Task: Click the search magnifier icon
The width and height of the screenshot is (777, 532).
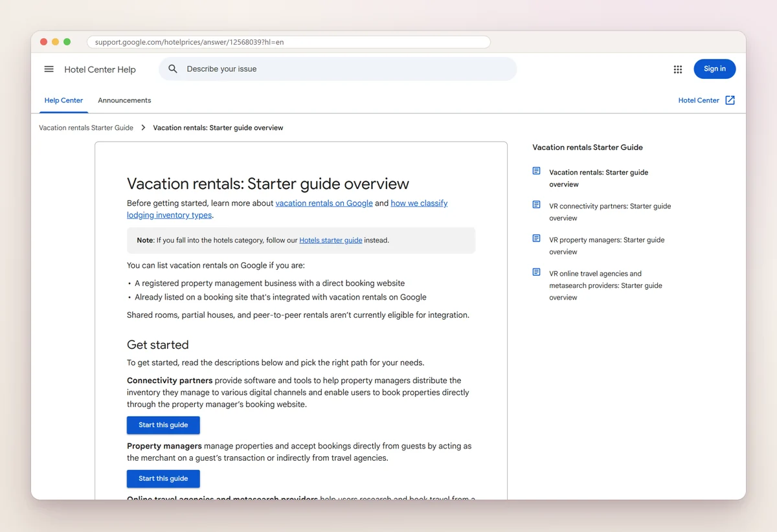Action: pos(173,69)
